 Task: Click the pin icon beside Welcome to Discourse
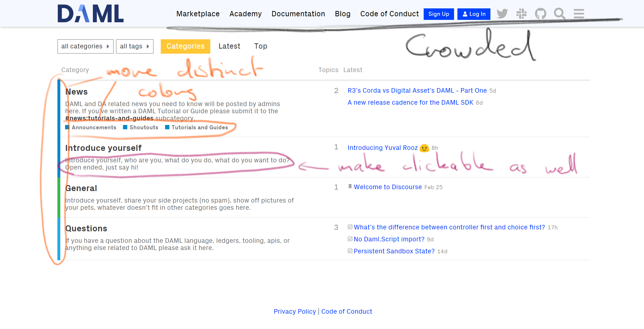[x=350, y=187]
